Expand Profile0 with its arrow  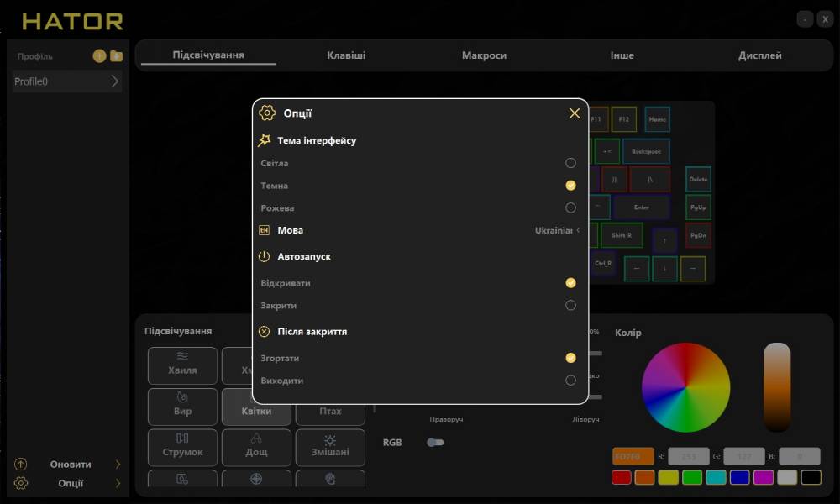[115, 81]
